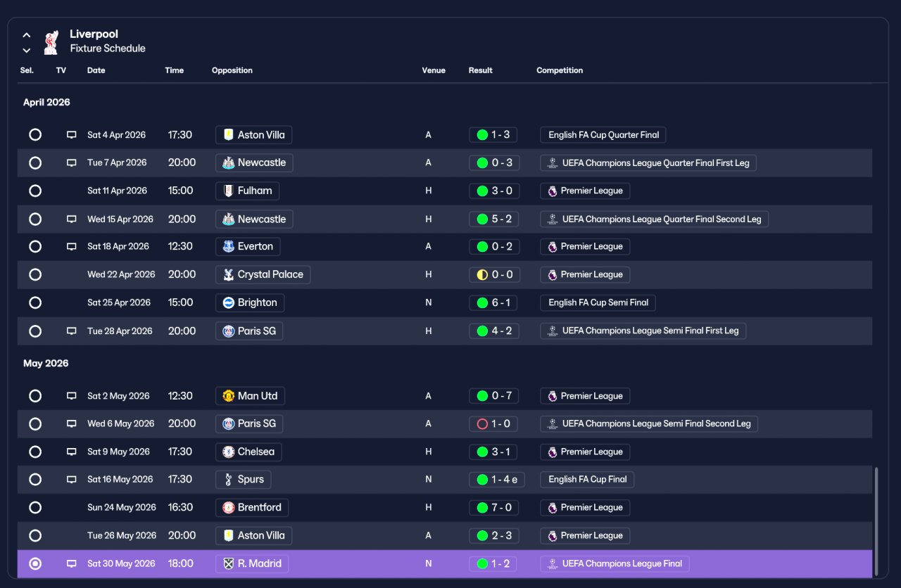Select the radio button for the Fulham match
The image size is (901, 588).
tap(35, 191)
